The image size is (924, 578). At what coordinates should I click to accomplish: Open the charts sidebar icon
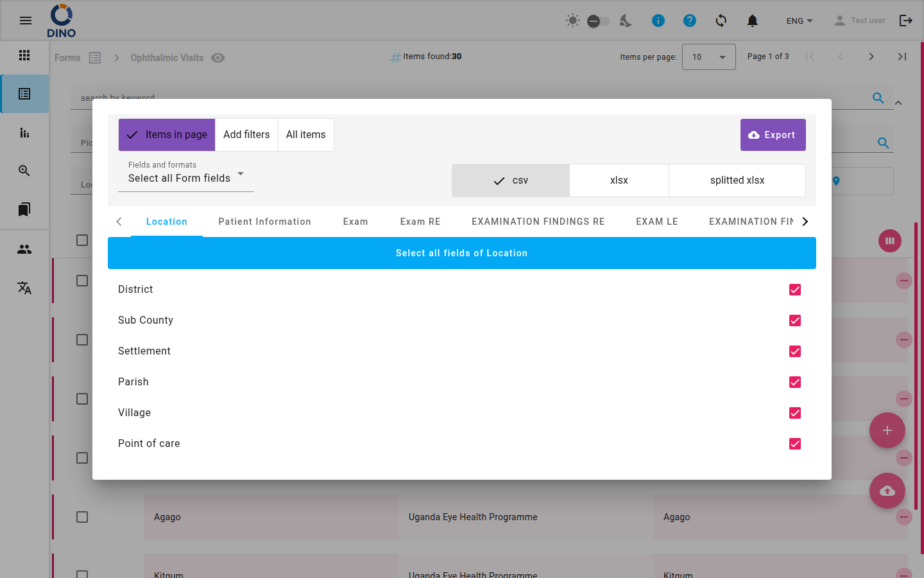click(24, 133)
